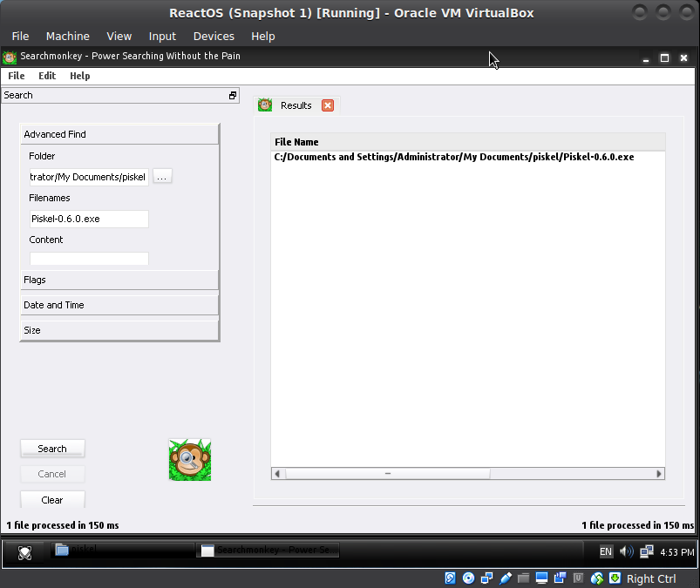Open VirtualBox Input menu
Viewport: 700px width, 588px height.
tap(162, 36)
